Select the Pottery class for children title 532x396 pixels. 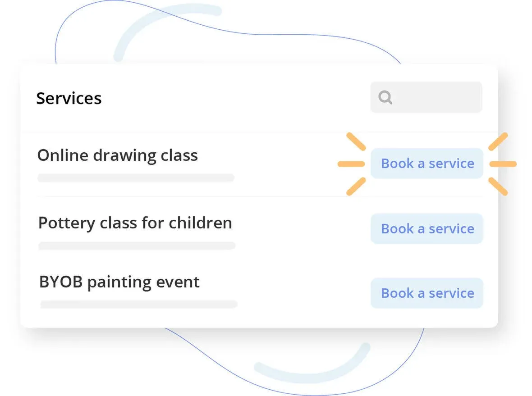coord(135,223)
